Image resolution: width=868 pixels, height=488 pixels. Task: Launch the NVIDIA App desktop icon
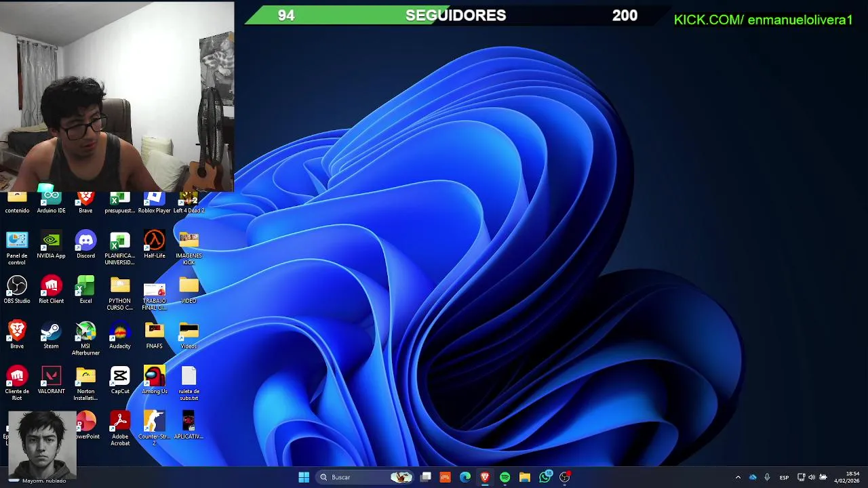(51, 245)
